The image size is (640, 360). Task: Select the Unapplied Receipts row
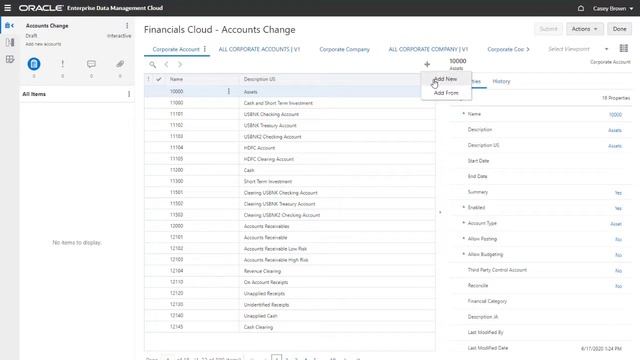(x=290, y=293)
